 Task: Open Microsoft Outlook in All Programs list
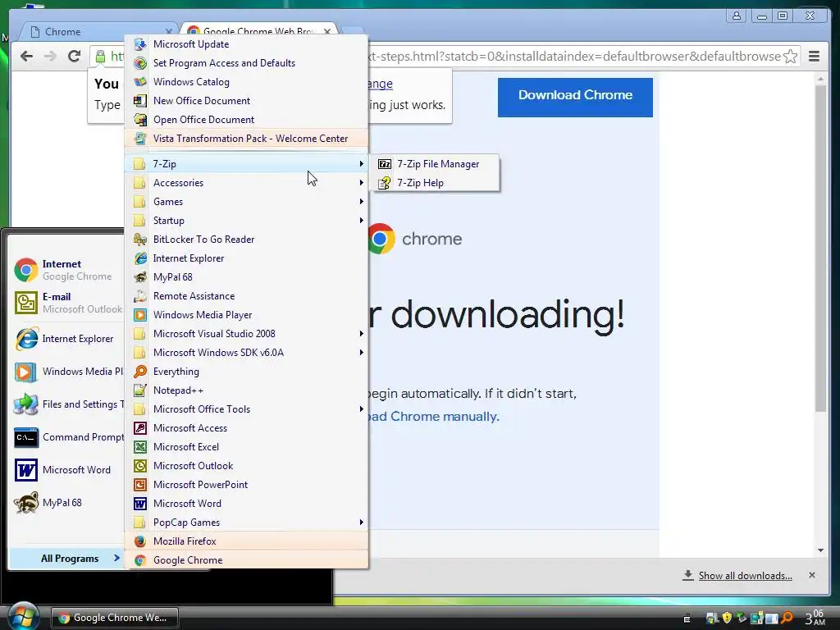tap(246, 466)
